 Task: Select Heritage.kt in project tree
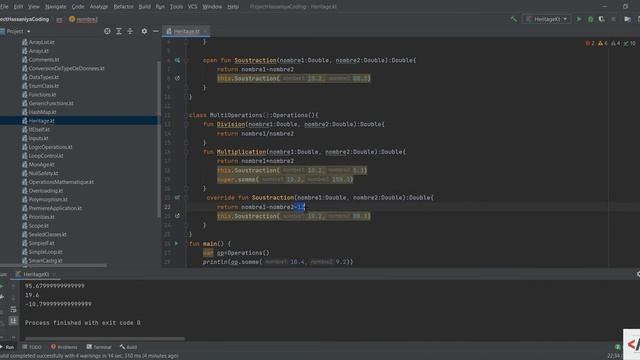42,121
